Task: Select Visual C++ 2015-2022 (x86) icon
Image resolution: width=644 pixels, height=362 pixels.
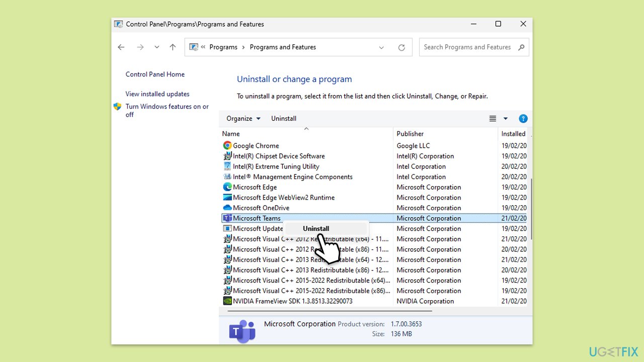Action: (x=227, y=291)
